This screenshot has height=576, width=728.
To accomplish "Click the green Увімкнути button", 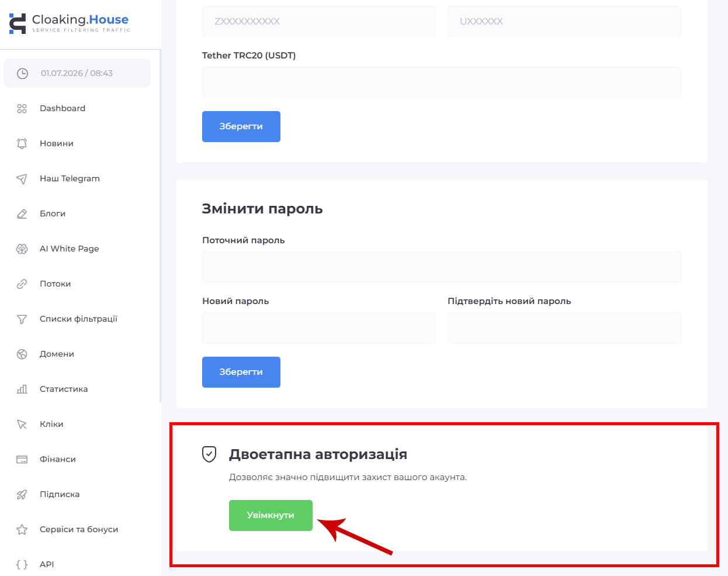I will (271, 515).
